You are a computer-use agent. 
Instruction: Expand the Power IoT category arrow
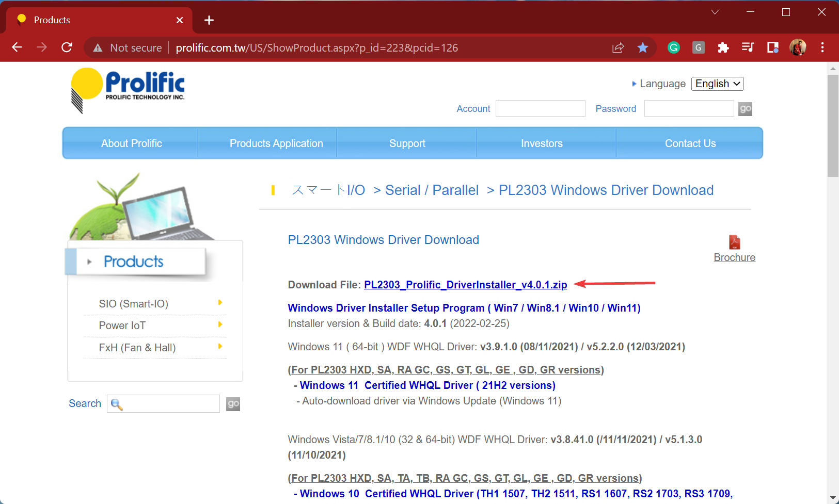point(220,325)
